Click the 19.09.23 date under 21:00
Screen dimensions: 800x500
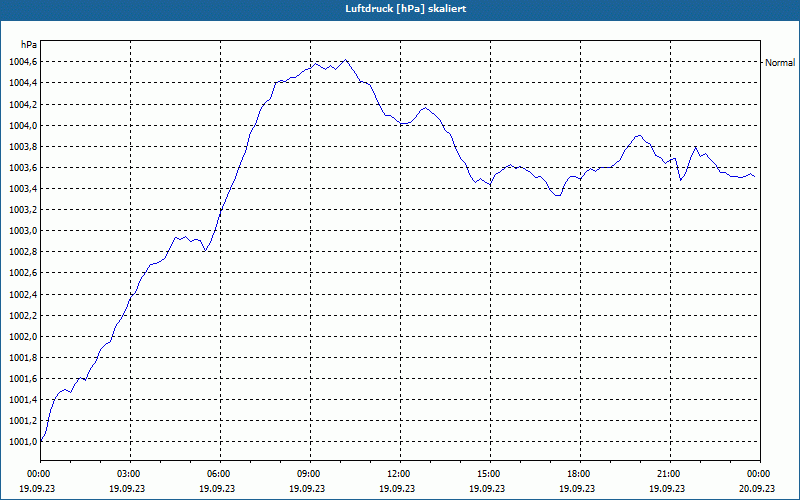[x=667, y=488]
